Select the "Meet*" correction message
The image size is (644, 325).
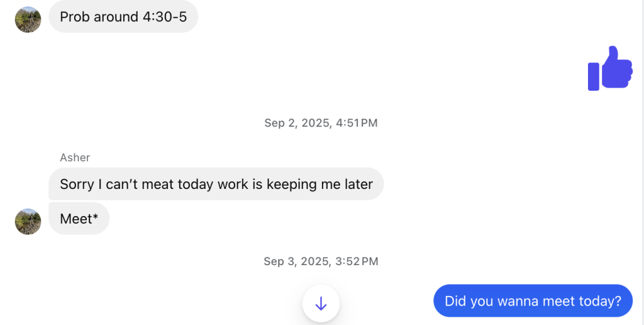point(79,219)
